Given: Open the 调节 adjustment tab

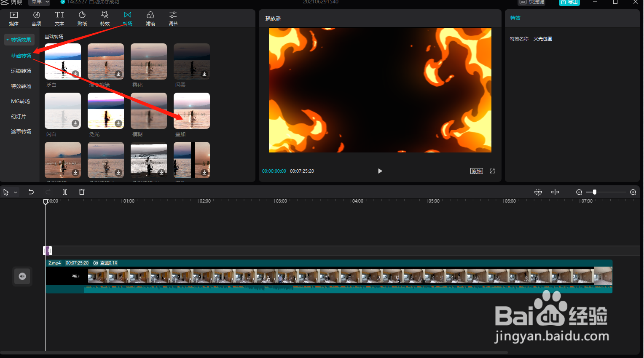Looking at the screenshot, I should click(x=173, y=19).
